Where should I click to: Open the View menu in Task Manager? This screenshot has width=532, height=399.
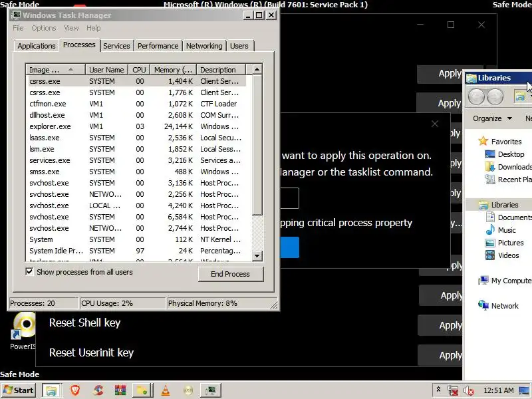(71, 28)
